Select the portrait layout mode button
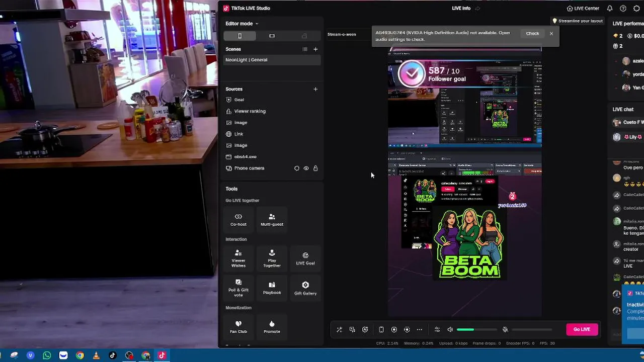The width and height of the screenshot is (644, 362). click(x=239, y=36)
